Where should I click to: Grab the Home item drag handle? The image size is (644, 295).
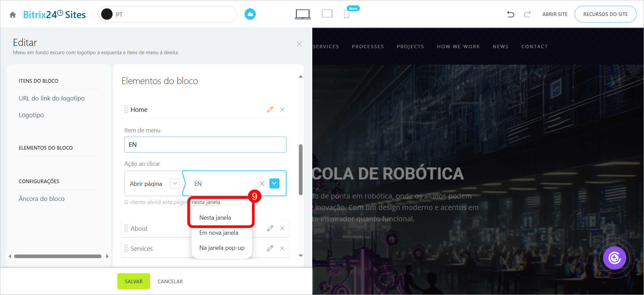pyautogui.click(x=126, y=109)
